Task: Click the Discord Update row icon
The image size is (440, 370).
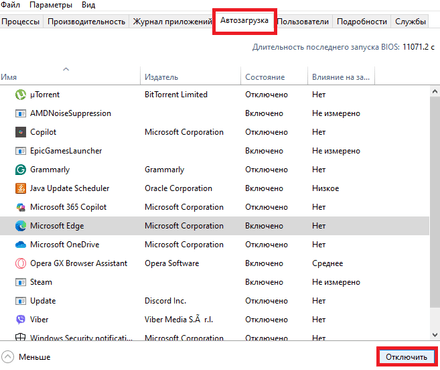Action: click(x=20, y=301)
